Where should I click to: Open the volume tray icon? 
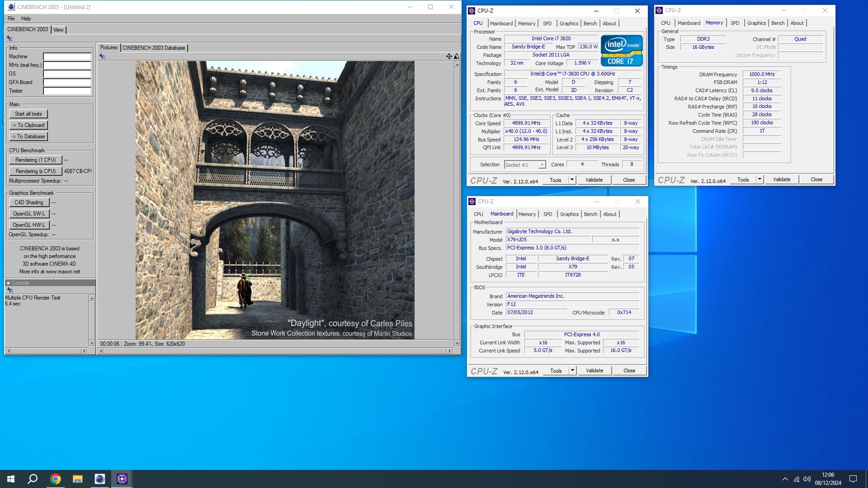pyautogui.click(x=807, y=479)
